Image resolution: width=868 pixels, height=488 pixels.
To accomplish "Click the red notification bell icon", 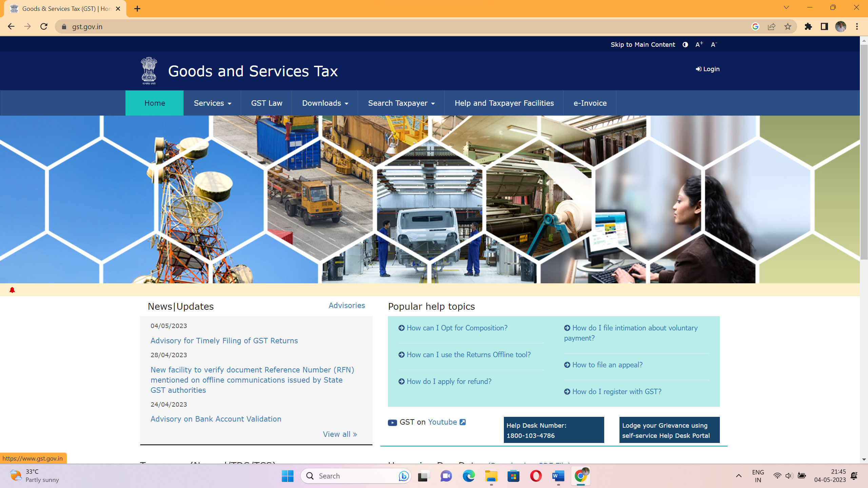I will [12, 290].
